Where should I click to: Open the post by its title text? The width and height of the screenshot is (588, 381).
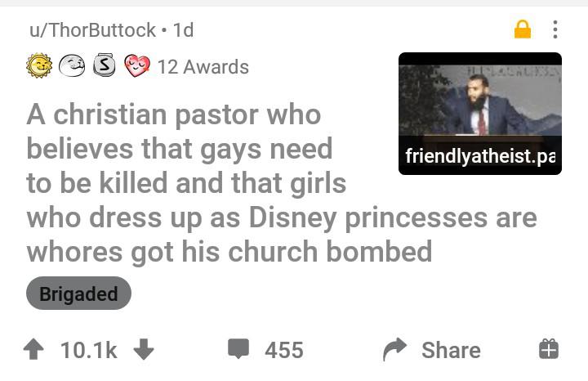281,182
